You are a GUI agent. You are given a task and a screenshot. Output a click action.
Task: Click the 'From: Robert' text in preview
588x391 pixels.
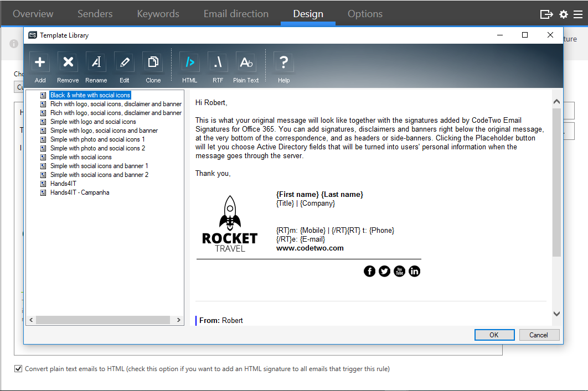coord(221,321)
